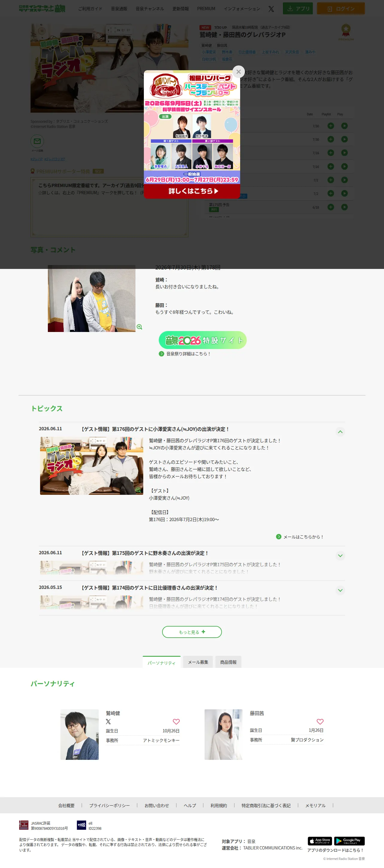This screenshot has height=868, width=384.
Task: Open ヘルプ in the footer
Action: coord(190,805)
